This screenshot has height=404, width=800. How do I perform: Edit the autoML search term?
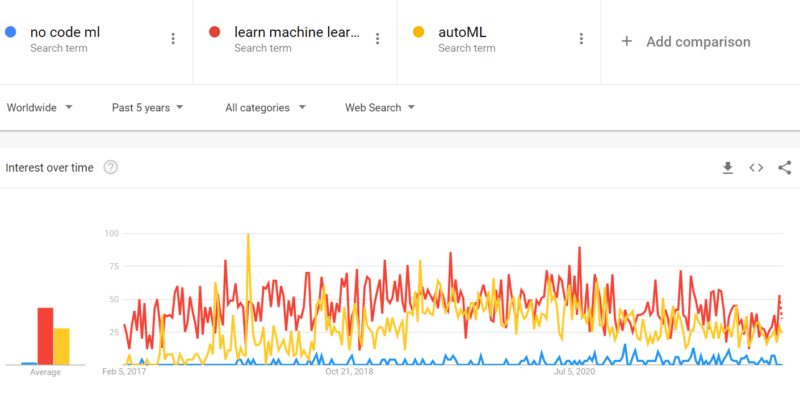462,32
